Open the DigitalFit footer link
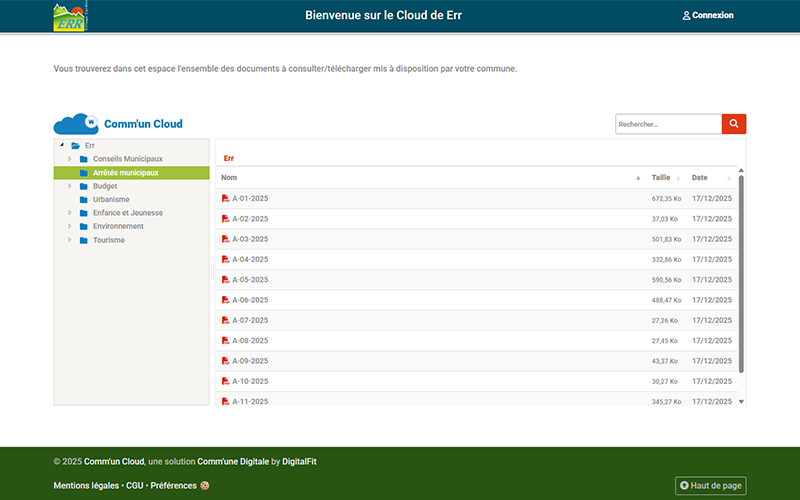Viewport: 800px width, 500px height. pos(299,462)
